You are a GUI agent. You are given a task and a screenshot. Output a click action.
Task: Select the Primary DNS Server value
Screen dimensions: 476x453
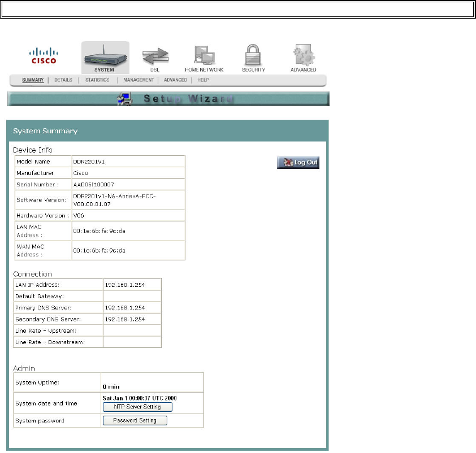click(125, 308)
